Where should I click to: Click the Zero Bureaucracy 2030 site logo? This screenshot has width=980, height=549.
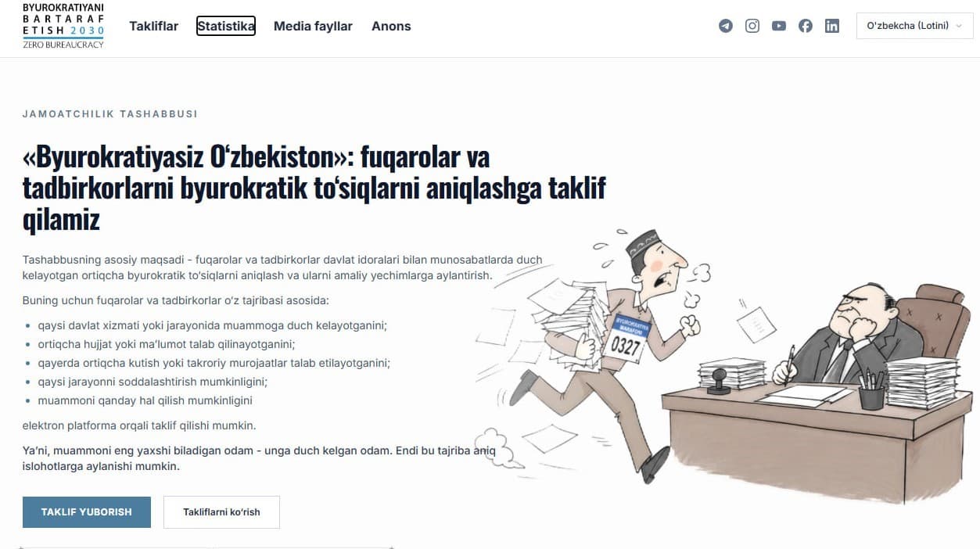63,26
